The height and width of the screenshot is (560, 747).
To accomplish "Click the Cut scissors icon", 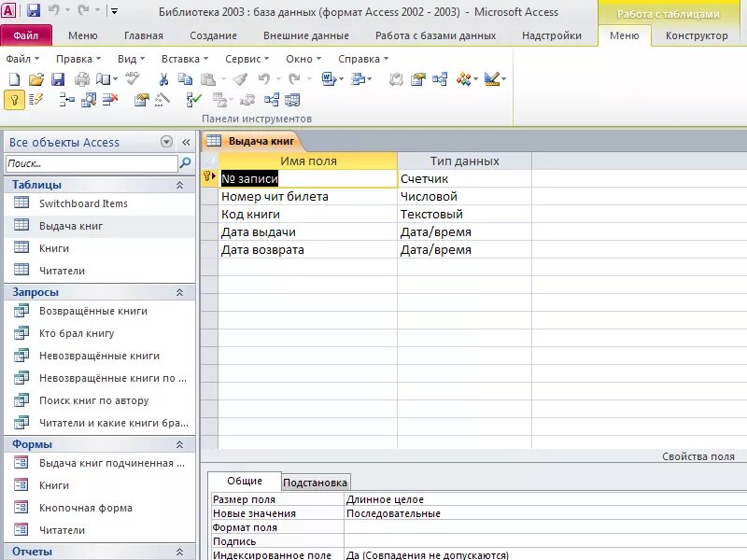I will pos(163,79).
